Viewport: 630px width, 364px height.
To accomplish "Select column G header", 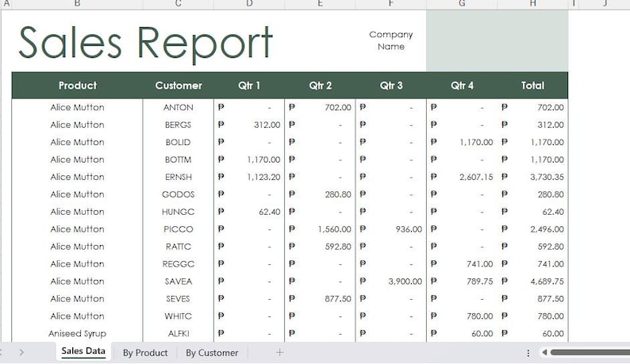I will tap(462, 4).
